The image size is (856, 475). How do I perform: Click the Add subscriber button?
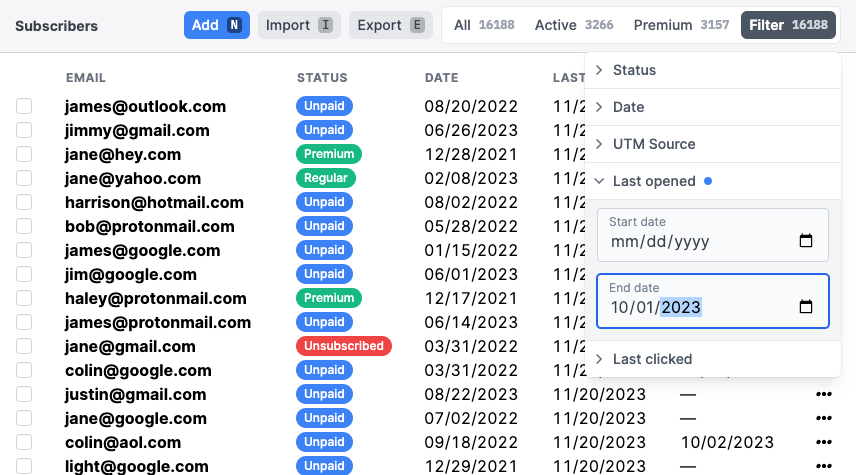pos(216,25)
